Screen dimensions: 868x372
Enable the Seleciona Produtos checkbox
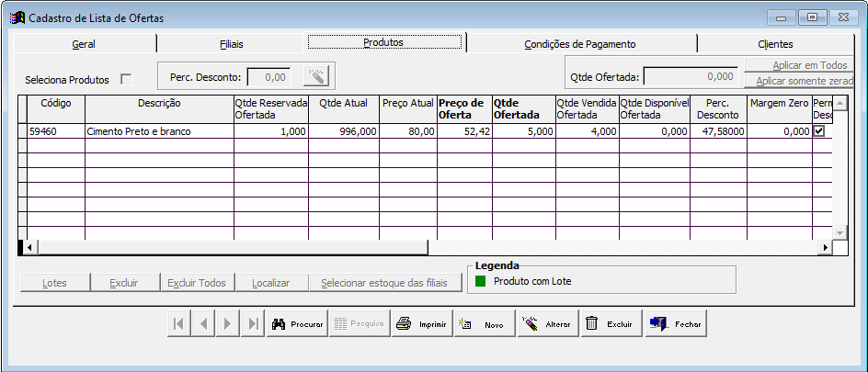click(x=127, y=79)
